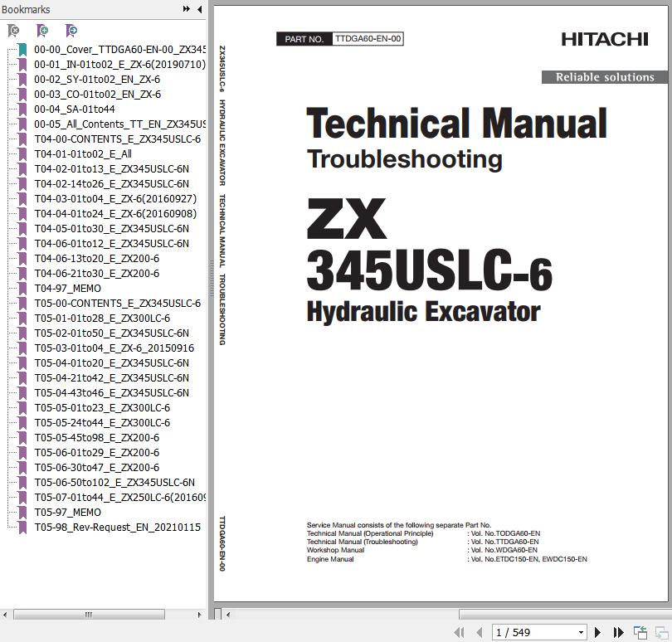This screenshot has width=672, height=642.
Task: Jump to bookmark T04-03-01to04_E_ZX-6(20160927)
Action: point(115,199)
